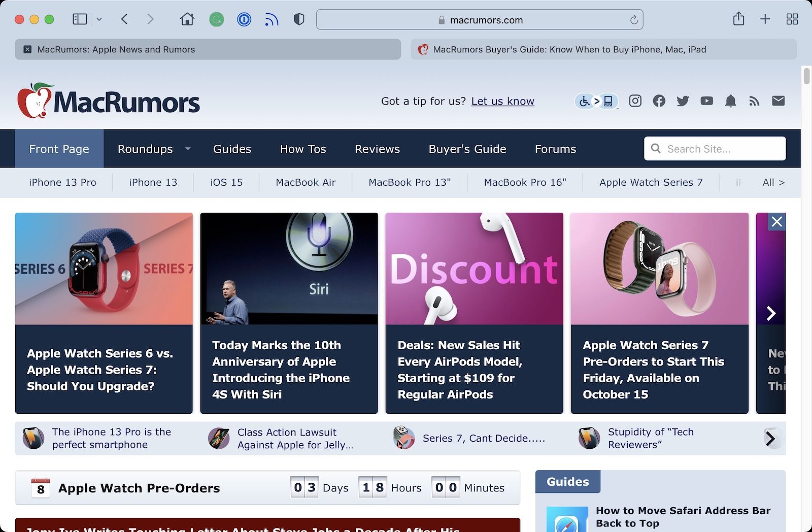
Task: Toggle the accessibility view switch
Action: click(x=596, y=102)
